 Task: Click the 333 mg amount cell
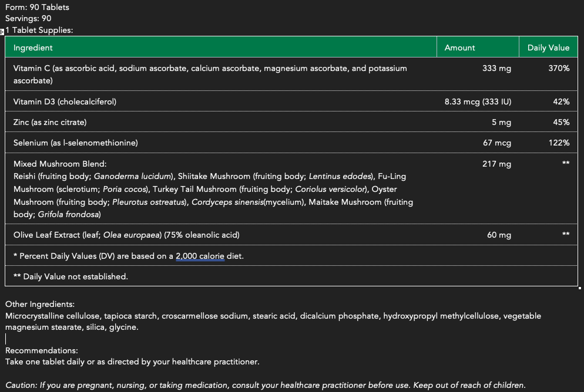tap(496, 68)
